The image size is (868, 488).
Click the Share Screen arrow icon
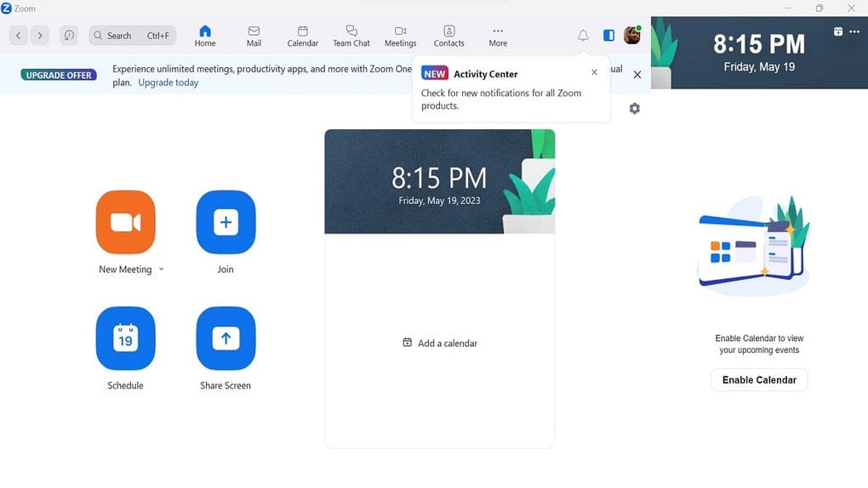pos(226,338)
